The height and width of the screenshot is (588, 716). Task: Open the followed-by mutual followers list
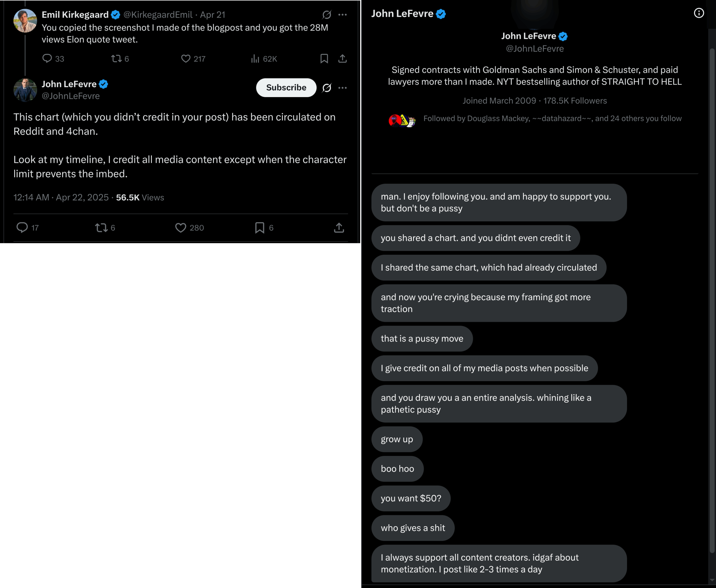click(x=552, y=119)
